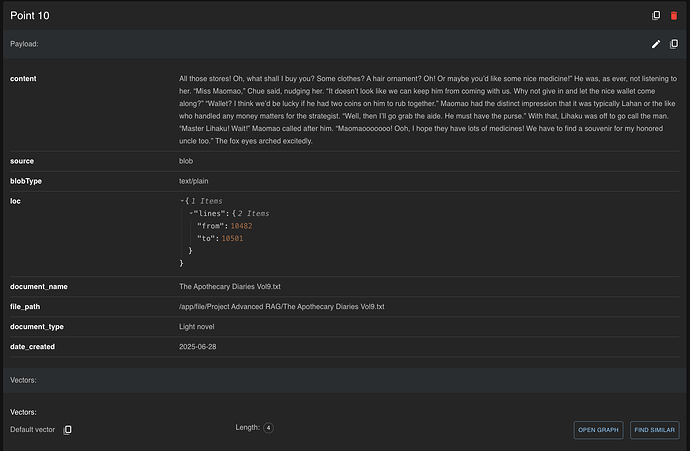
Task: Click the Vectors: section header bar label
Action: [23, 380]
